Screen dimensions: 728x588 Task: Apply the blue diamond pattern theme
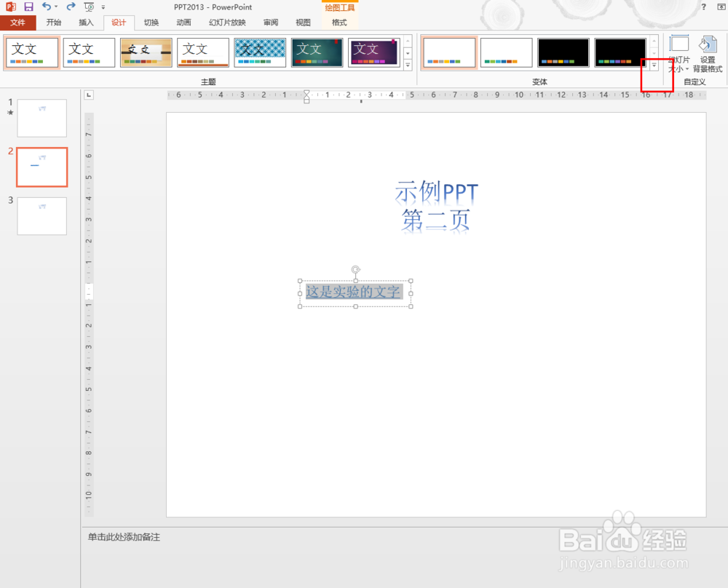click(x=260, y=53)
